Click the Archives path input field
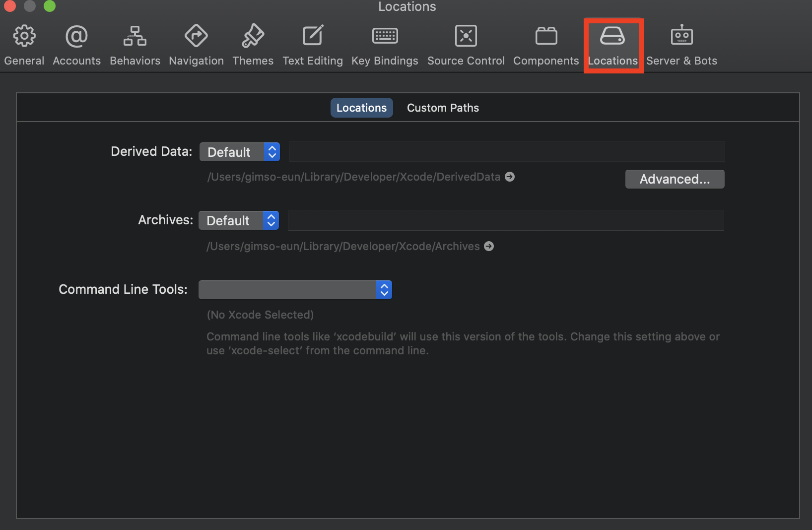812x530 pixels. pyautogui.click(x=506, y=220)
